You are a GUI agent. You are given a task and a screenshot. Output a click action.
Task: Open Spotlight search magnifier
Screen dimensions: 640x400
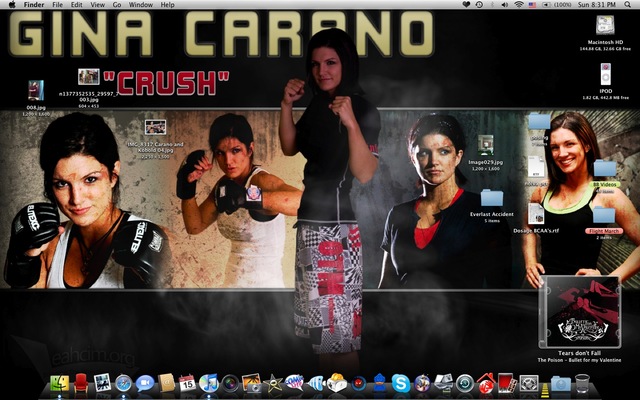627,4
